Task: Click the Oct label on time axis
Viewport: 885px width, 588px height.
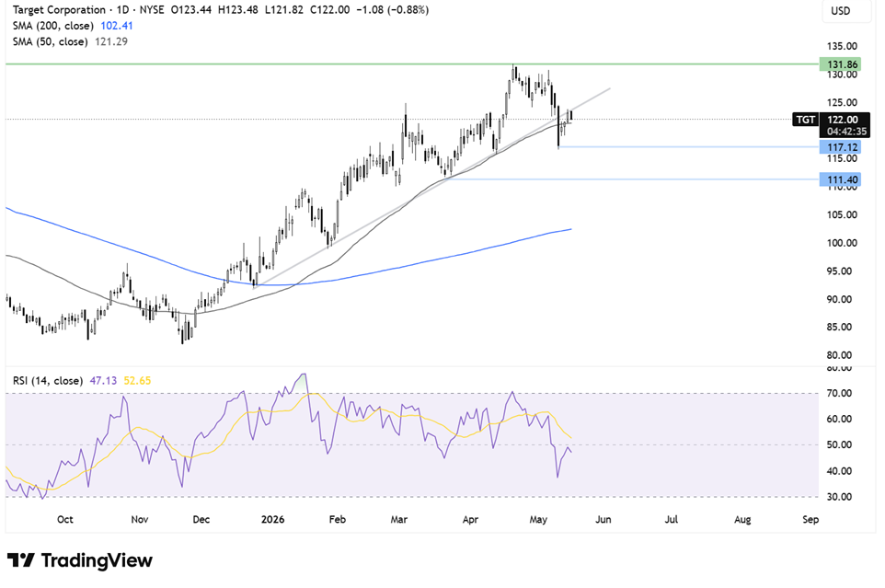Action: [65, 519]
